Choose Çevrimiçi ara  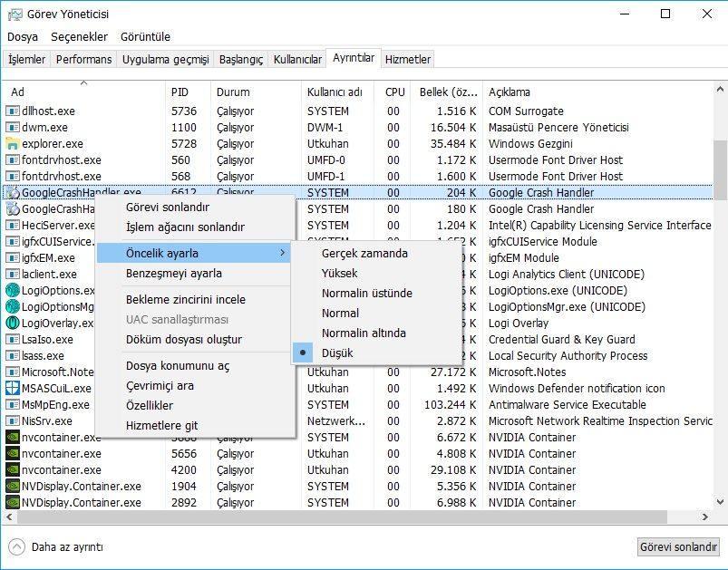click(x=194, y=386)
